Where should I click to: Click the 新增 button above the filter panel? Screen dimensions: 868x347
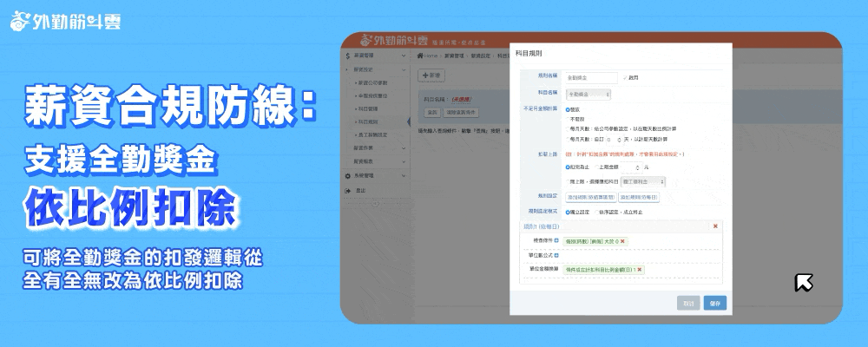[x=431, y=76]
